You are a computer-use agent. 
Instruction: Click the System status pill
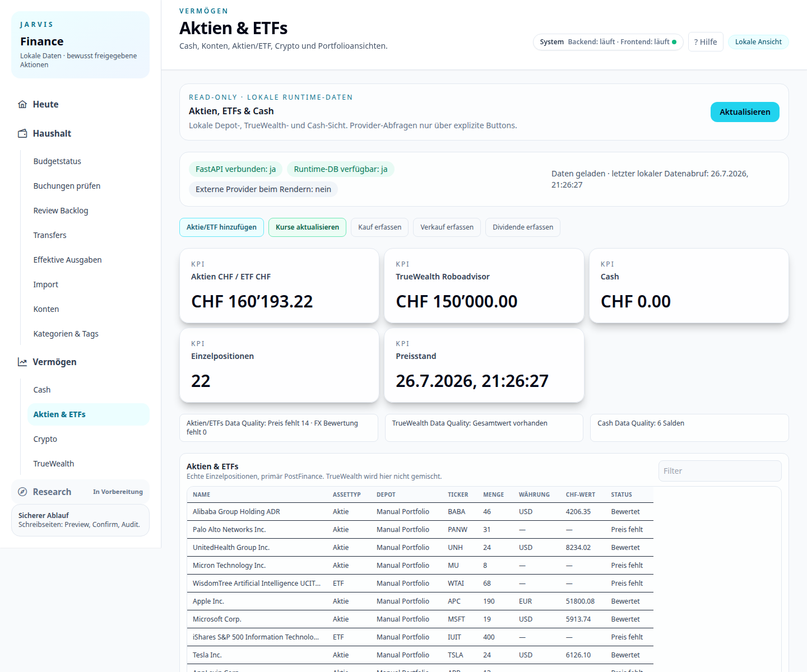[x=608, y=42]
